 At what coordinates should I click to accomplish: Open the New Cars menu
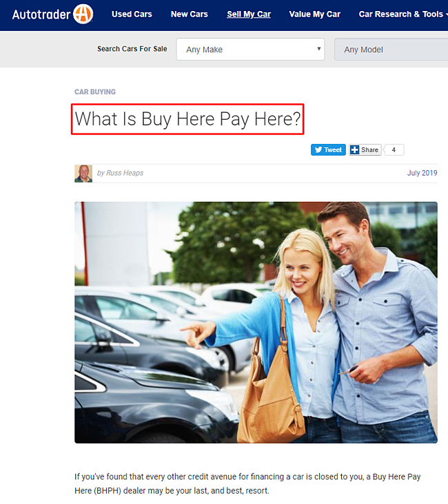[190, 14]
